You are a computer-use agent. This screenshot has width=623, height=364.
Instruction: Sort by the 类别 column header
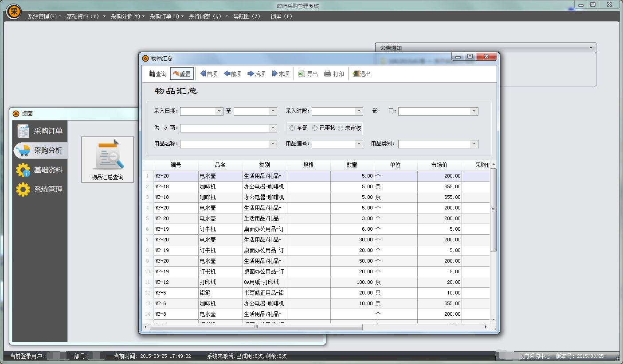[x=265, y=165]
